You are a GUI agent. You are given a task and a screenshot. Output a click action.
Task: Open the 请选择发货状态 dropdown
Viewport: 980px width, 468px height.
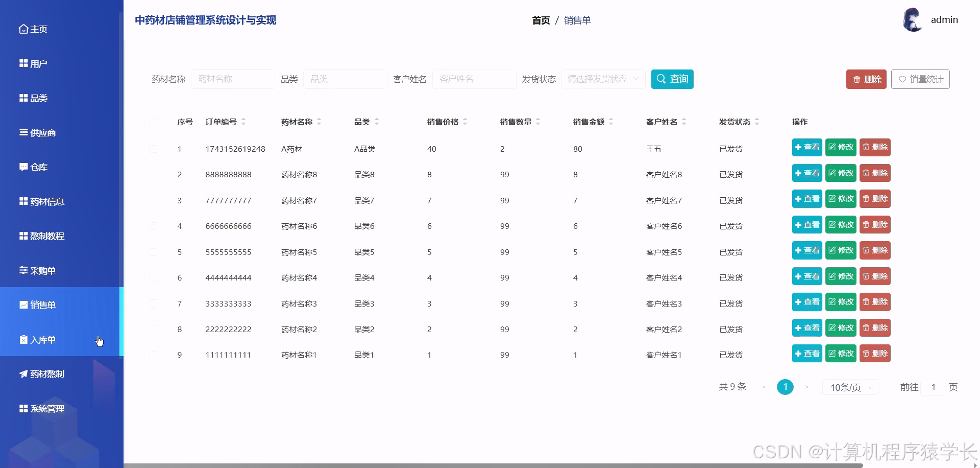click(x=602, y=79)
